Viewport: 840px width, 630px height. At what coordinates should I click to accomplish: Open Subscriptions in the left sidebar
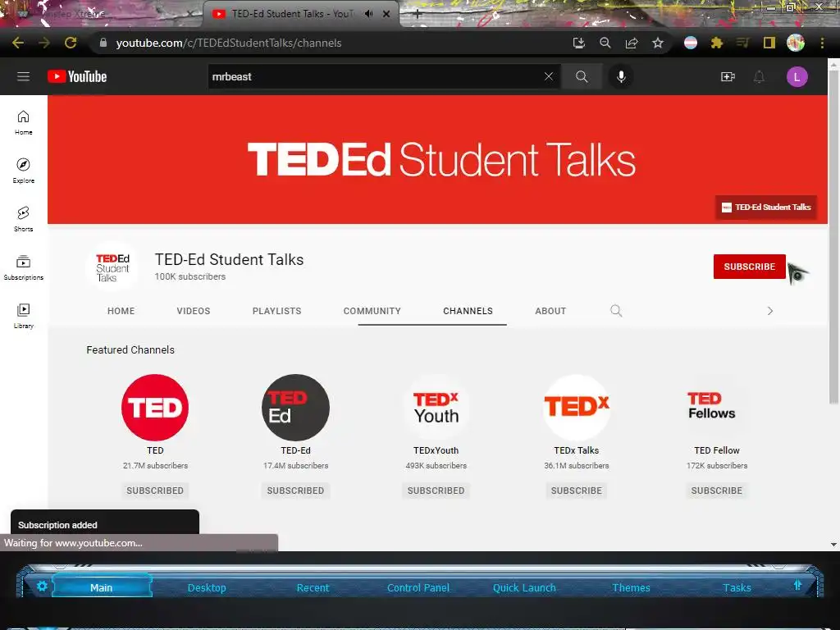[x=24, y=267]
